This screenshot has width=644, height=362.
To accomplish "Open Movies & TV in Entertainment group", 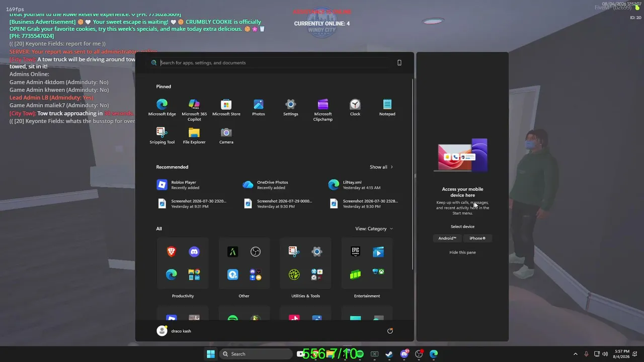I will point(378,252).
